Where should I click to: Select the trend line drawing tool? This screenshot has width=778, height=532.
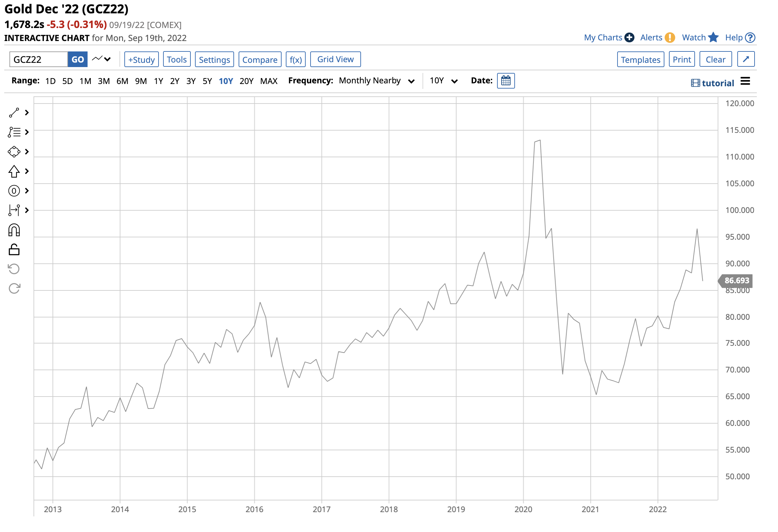[14, 113]
